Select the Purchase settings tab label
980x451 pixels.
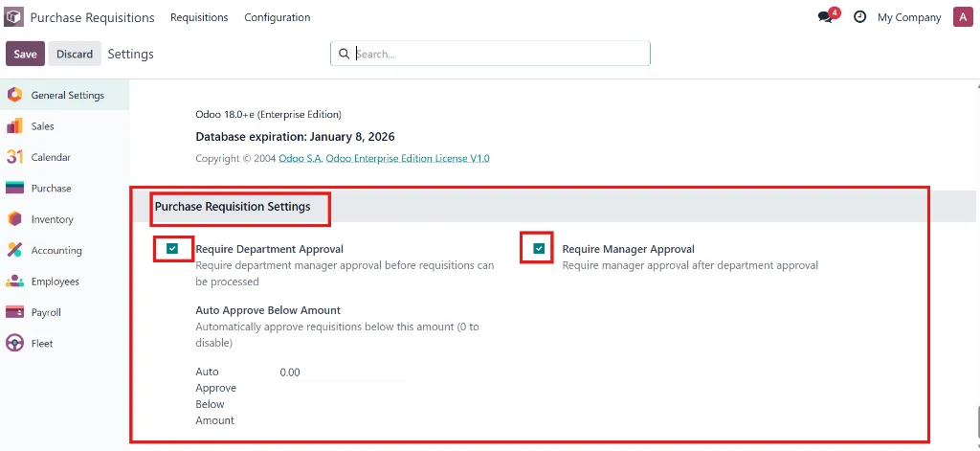pyautogui.click(x=52, y=189)
